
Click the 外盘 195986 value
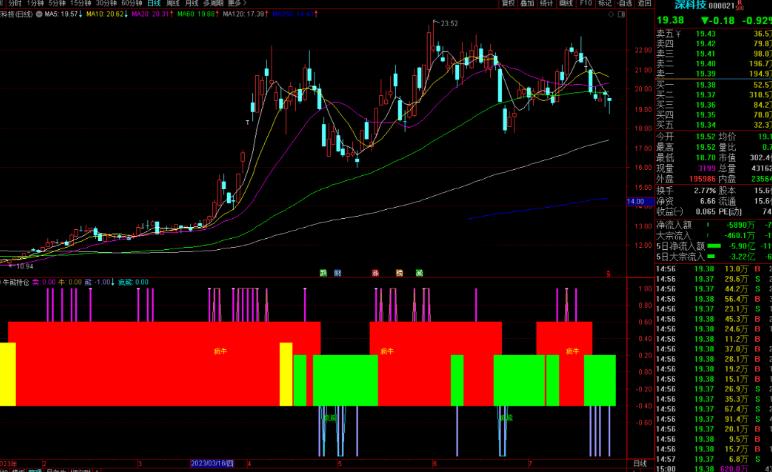pyautogui.click(x=703, y=179)
